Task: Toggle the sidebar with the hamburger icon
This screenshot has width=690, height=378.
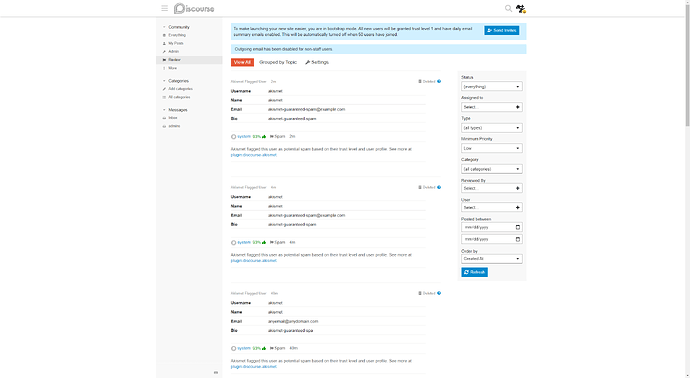Action: 165,8
